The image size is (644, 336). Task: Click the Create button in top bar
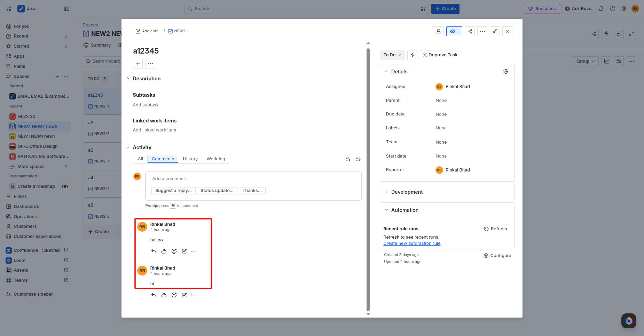(x=445, y=9)
